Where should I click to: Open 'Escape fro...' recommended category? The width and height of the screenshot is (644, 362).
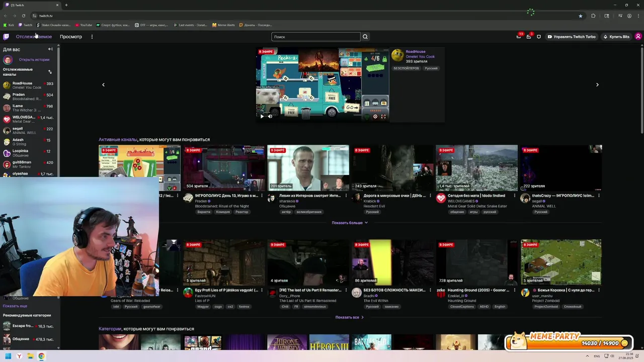click(29, 326)
